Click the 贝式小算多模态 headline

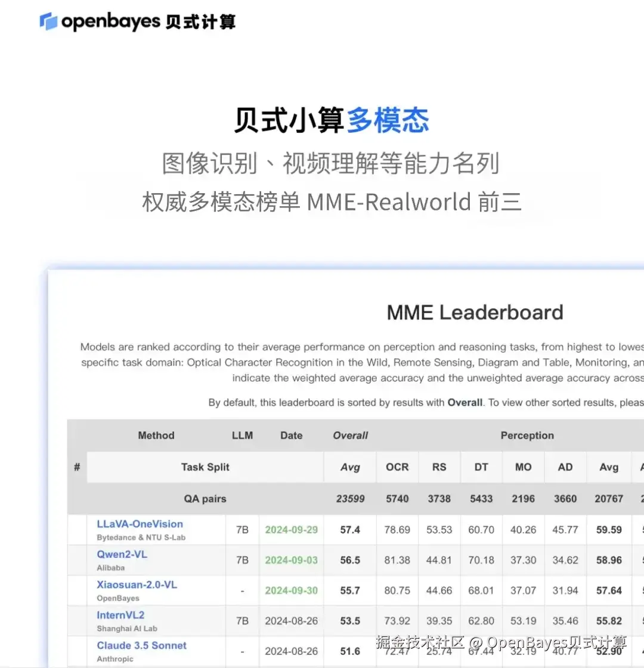click(332, 120)
